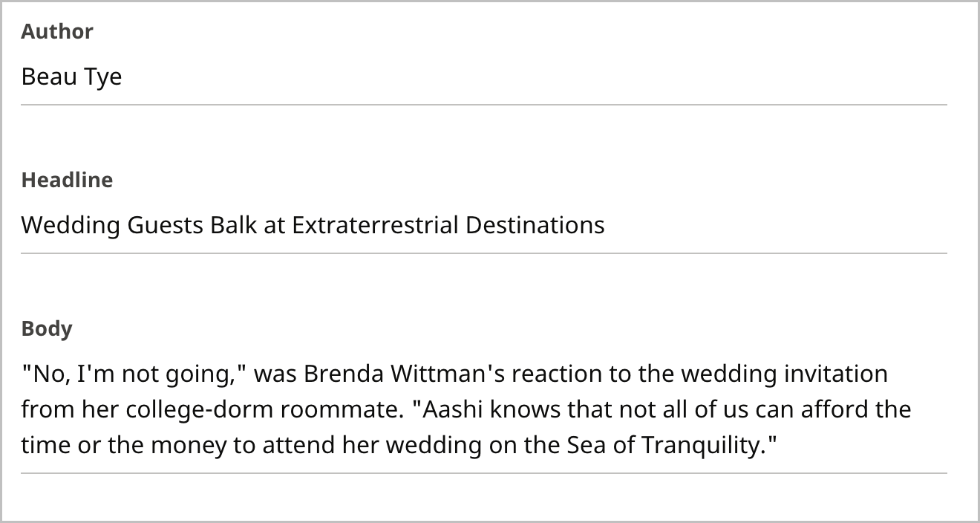This screenshot has width=980, height=523.
Task: Click the Headline text input
Action: pos(484,225)
